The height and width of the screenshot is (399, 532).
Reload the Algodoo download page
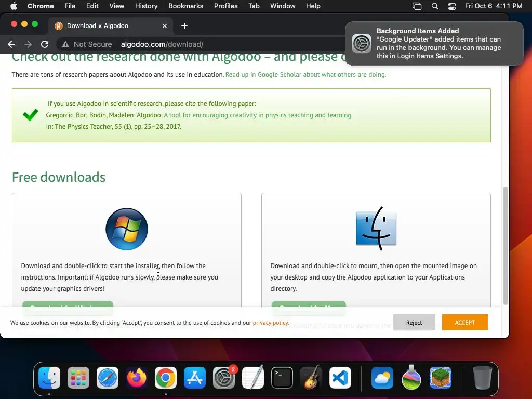tap(45, 44)
